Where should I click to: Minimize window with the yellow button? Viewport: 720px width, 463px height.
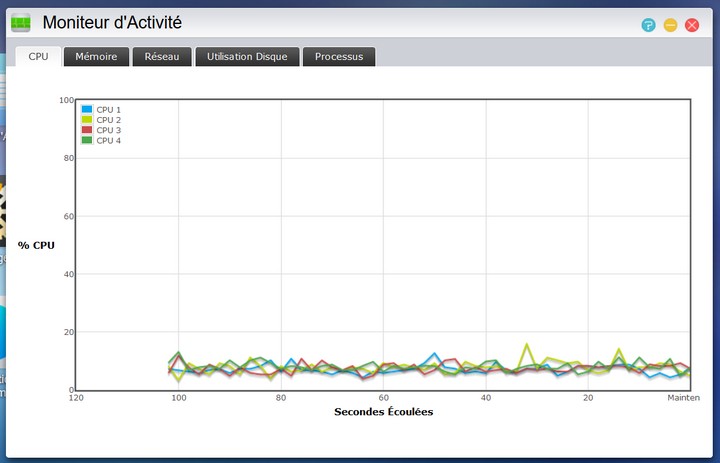(x=670, y=25)
